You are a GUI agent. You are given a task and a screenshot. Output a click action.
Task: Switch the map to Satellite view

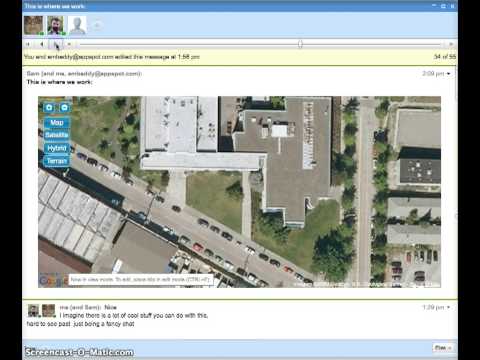[57, 135]
